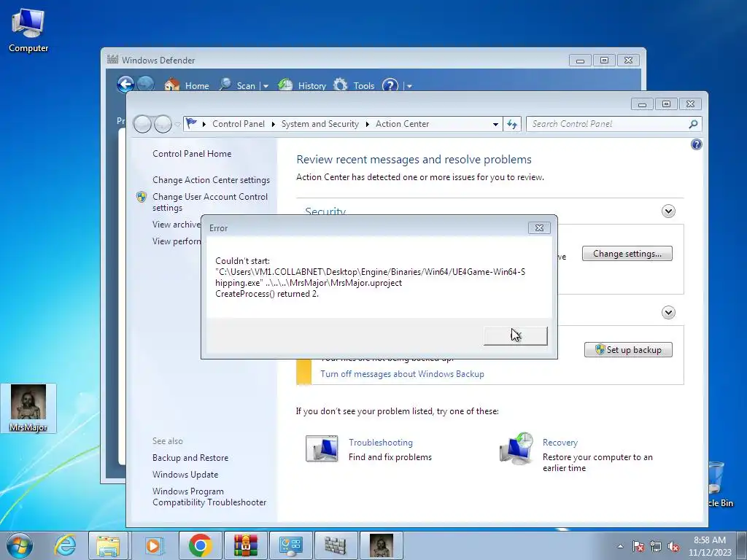Start a Scan in Windows Defender
747x560 pixels.
237,85
